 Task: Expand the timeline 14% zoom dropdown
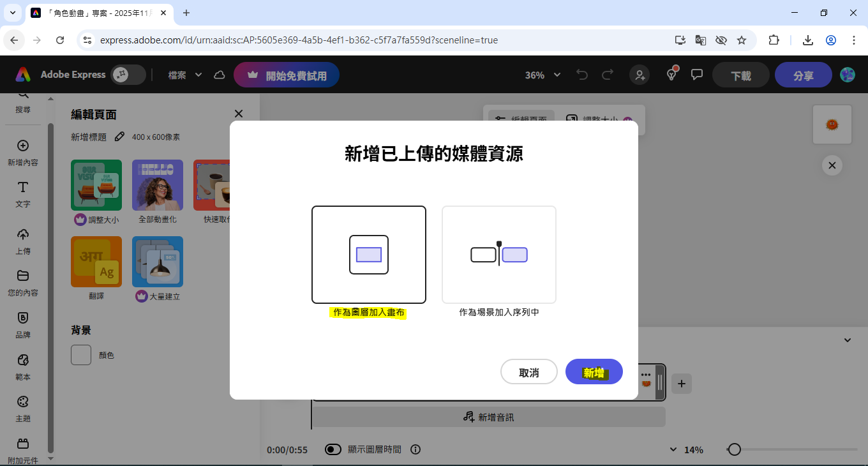point(688,449)
